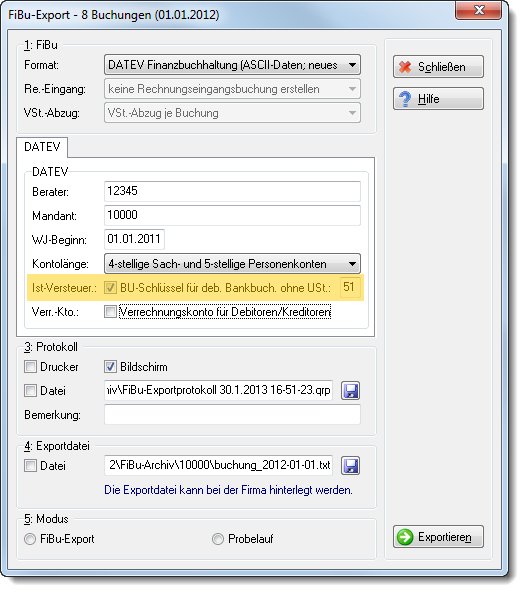524x592 pixels.
Task: Click the save disk icon beside the Exportprotokoll path
Action: (x=350, y=390)
